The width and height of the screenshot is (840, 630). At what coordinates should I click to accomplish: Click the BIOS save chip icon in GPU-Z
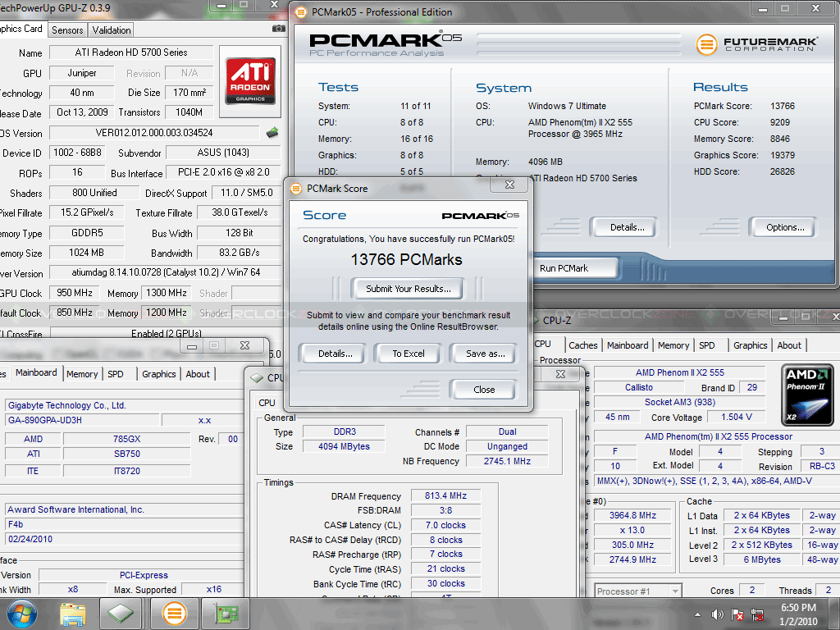point(272,132)
